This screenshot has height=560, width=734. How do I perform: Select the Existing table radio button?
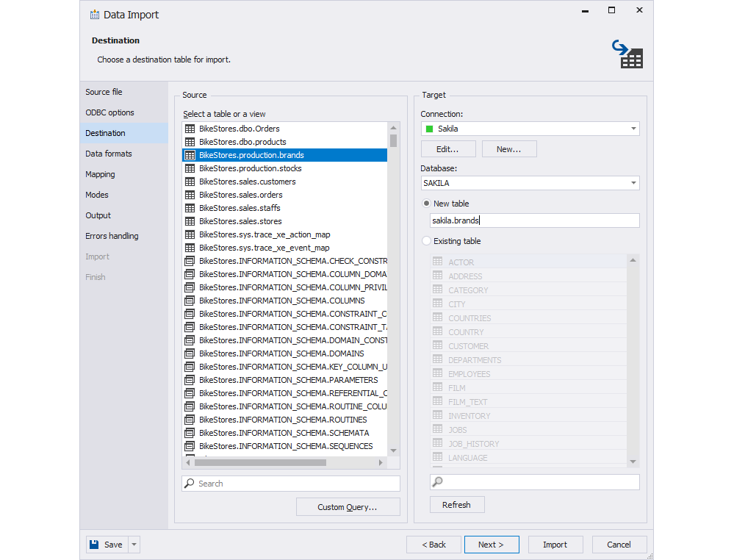coord(426,240)
